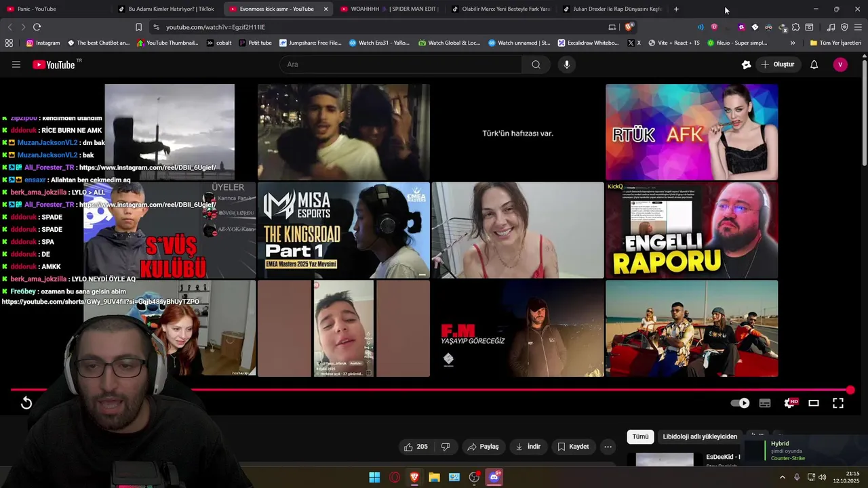The width and height of the screenshot is (868, 488).
Task: Open the cobalt bookmark
Action: (219, 43)
